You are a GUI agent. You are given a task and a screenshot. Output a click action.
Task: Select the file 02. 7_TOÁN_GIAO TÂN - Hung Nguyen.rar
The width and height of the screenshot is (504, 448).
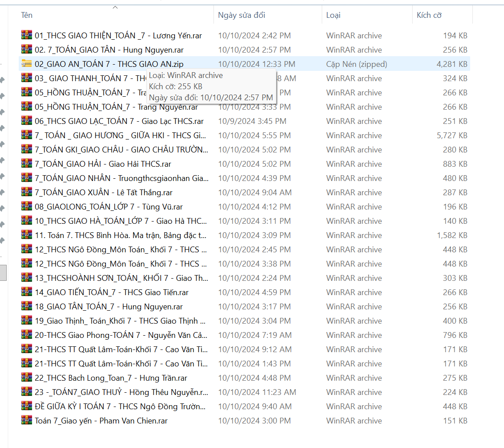pos(109,50)
